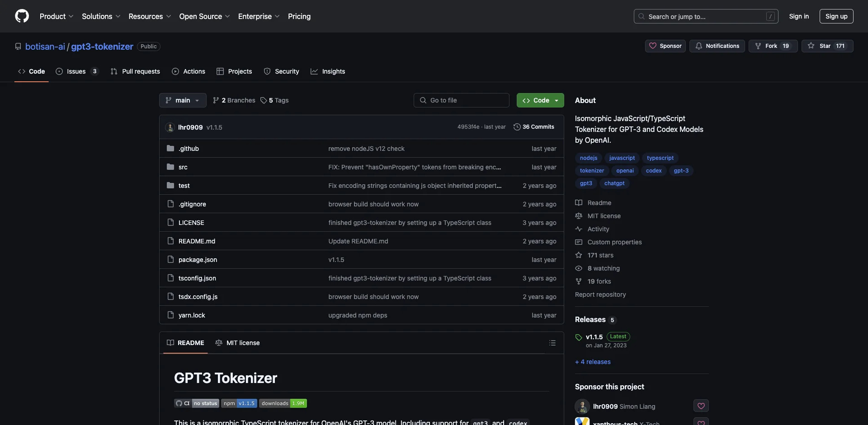The width and height of the screenshot is (868, 425).
Task: Switch to the Security tab
Action: 281,71
